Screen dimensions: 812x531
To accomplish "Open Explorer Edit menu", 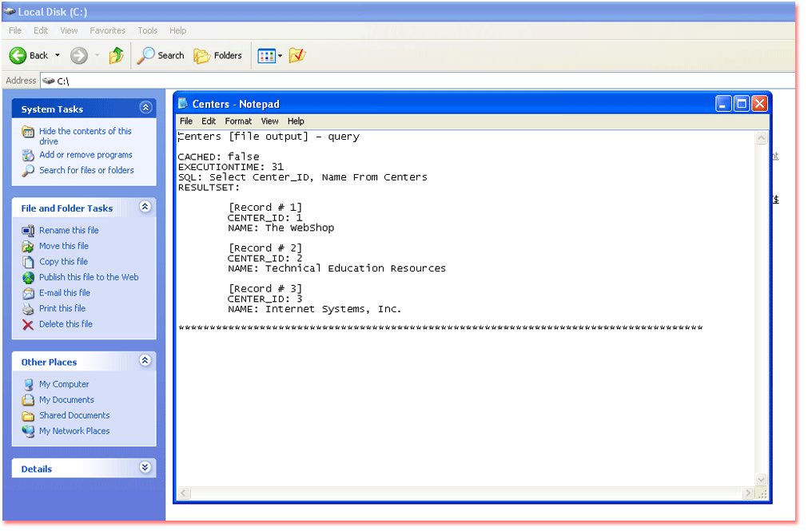I will 41,30.
